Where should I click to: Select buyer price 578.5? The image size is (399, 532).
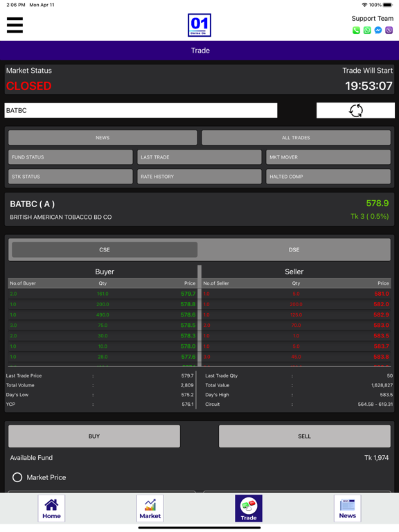188,326
